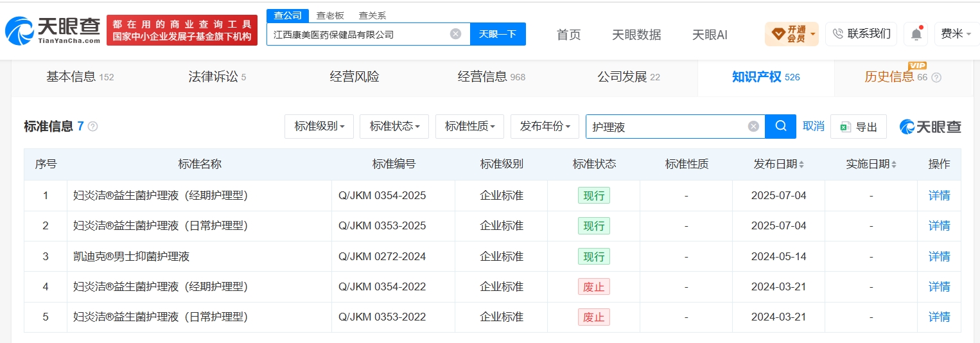Switch to the 查公司 search tab
Image resolution: width=980 pixels, height=343 pixels.
[288, 15]
